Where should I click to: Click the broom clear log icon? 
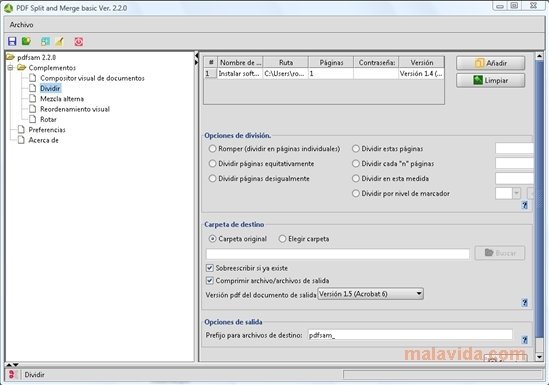pos(60,42)
